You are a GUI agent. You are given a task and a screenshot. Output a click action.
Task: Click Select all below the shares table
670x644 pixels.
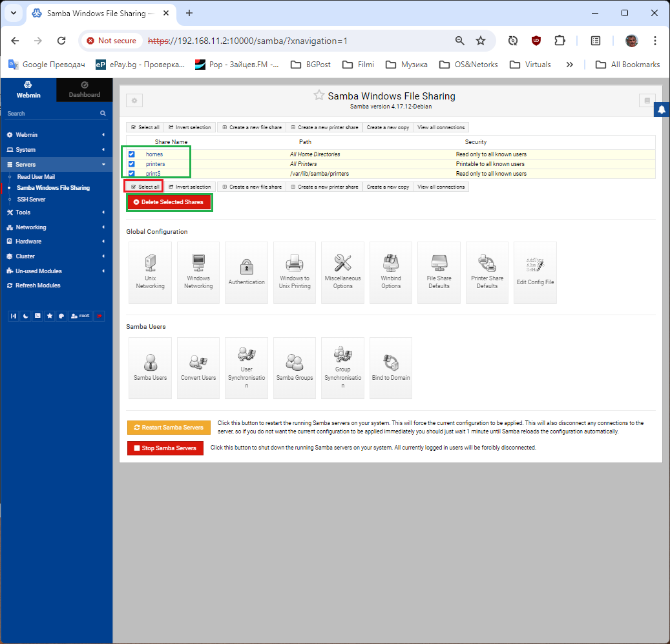click(x=145, y=187)
